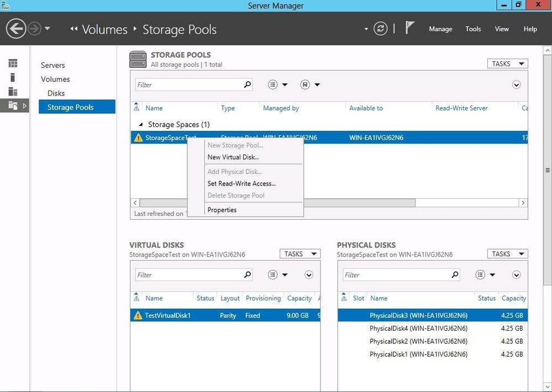Viewport: 552px width, 392px height.
Task: Click the refresh icon in header
Action: 380,29
